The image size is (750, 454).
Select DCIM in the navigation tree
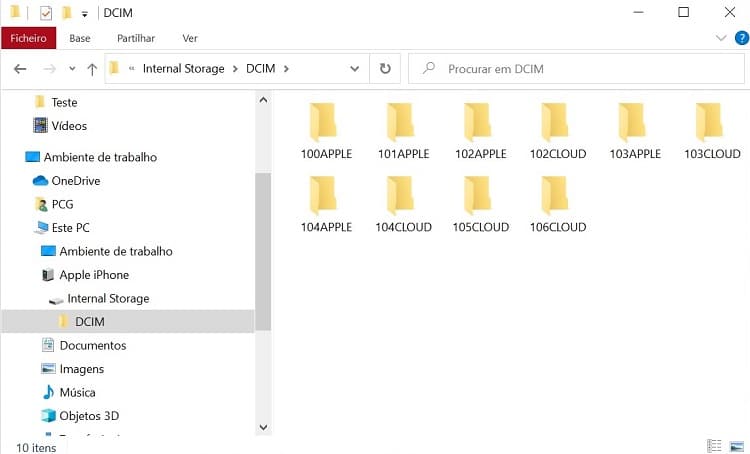tap(128, 321)
